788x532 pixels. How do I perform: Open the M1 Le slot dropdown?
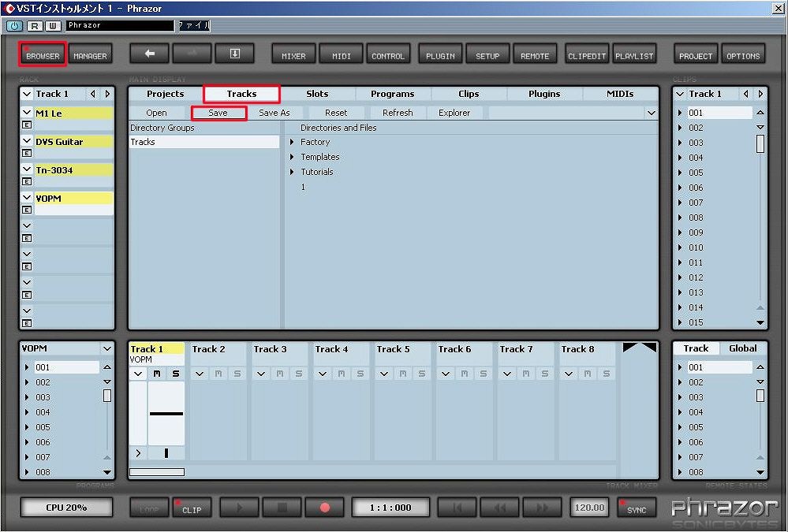[27, 113]
